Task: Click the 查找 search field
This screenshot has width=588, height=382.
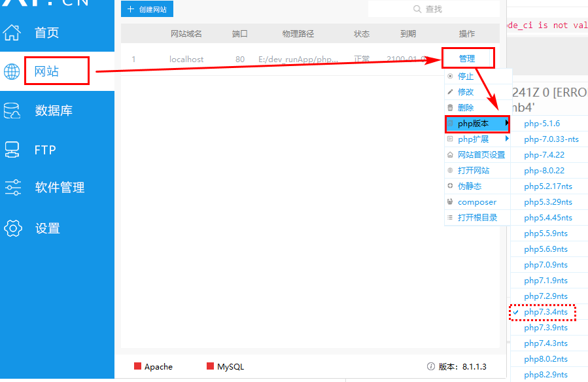Action: pyautogui.click(x=434, y=9)
